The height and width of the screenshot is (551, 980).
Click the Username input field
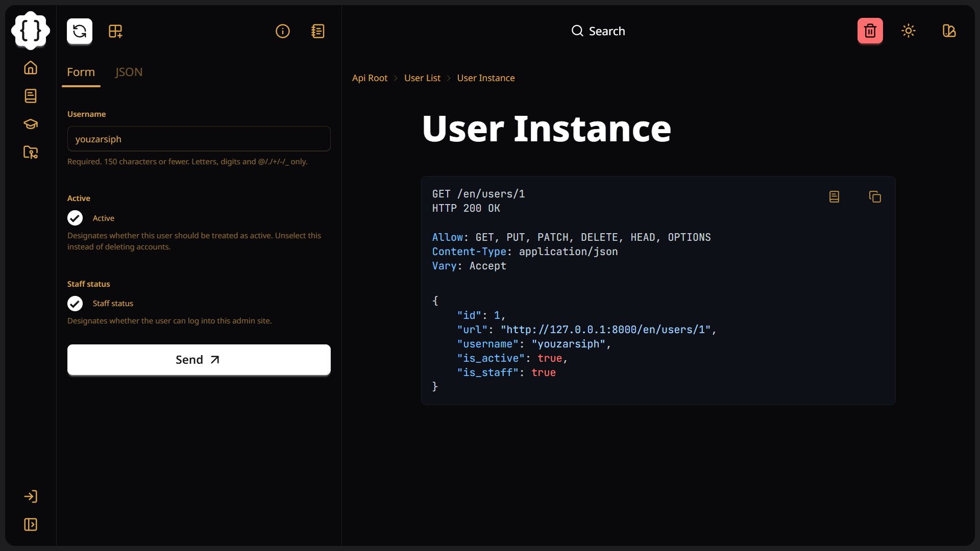pos(199,139)
